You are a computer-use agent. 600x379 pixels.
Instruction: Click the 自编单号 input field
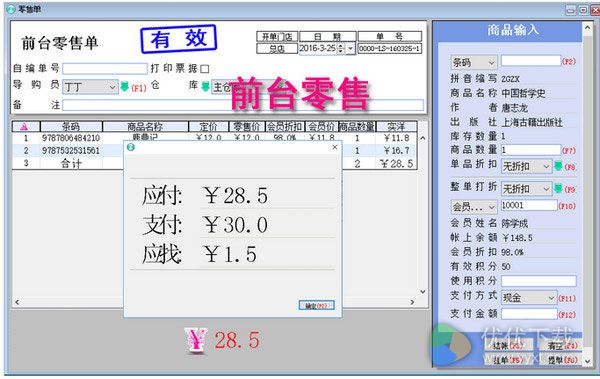105,69
